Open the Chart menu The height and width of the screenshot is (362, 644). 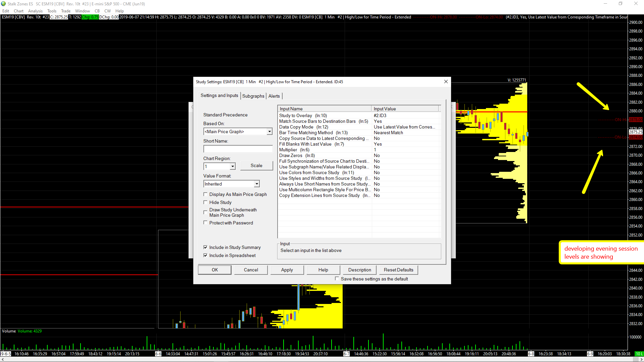click(18, 11)
